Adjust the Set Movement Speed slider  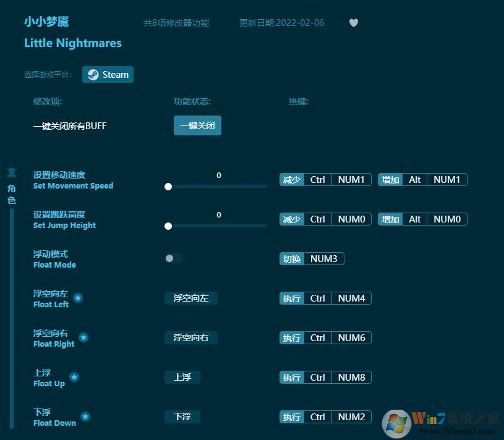click(168, 186)
